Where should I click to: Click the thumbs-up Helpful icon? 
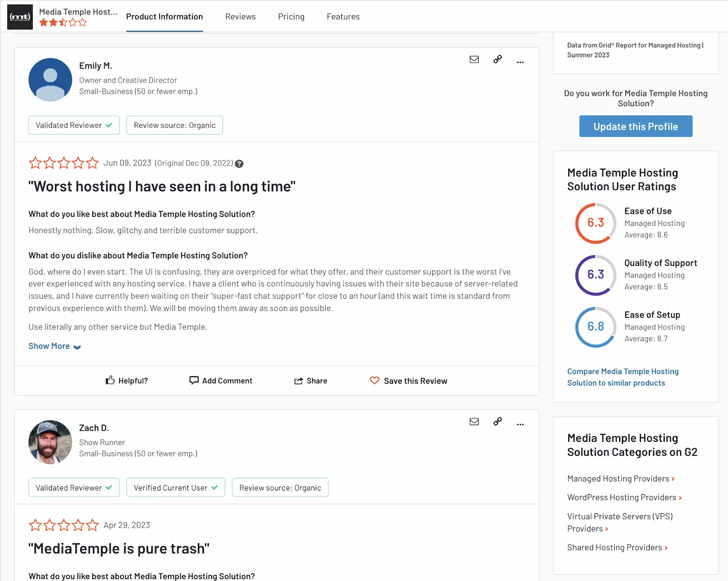[110, 380]
